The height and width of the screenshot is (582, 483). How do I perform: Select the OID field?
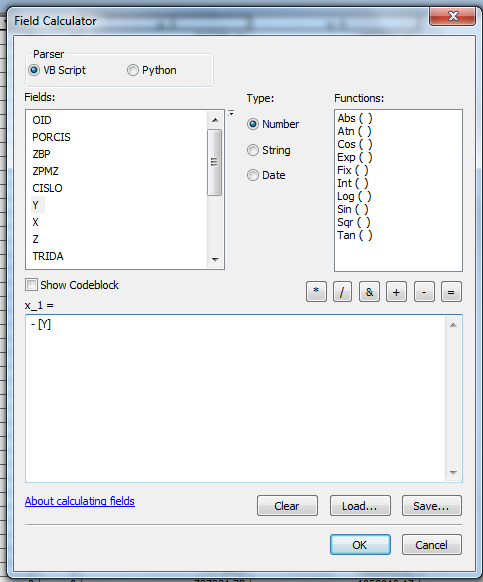pos(42,120)
